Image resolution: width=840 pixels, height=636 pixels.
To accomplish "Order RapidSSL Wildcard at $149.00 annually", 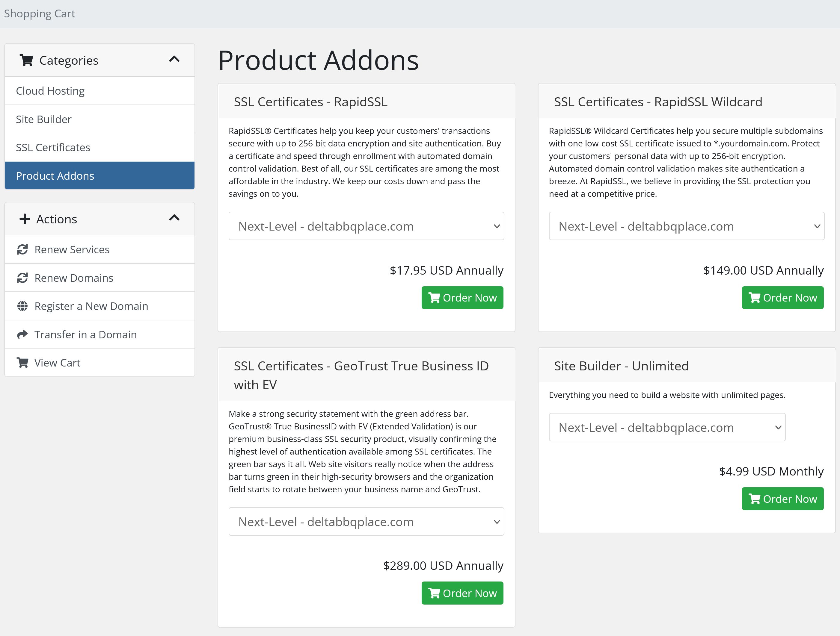I will (x=782, y=298).
